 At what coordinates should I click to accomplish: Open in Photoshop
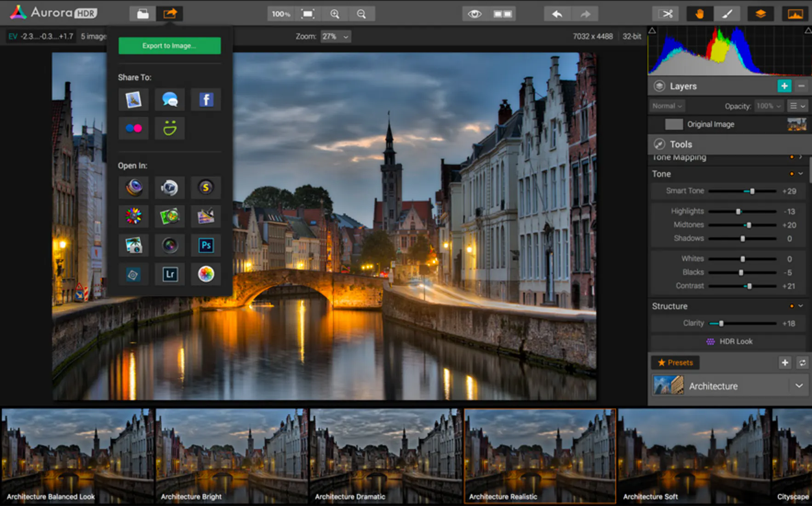coord(206,245)
